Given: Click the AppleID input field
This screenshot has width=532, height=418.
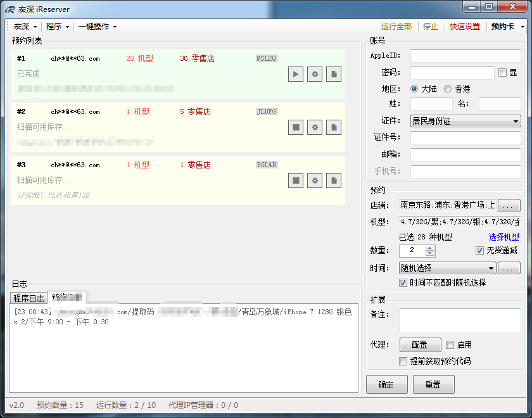Looking at the screenshot, I should coord(465,56).
